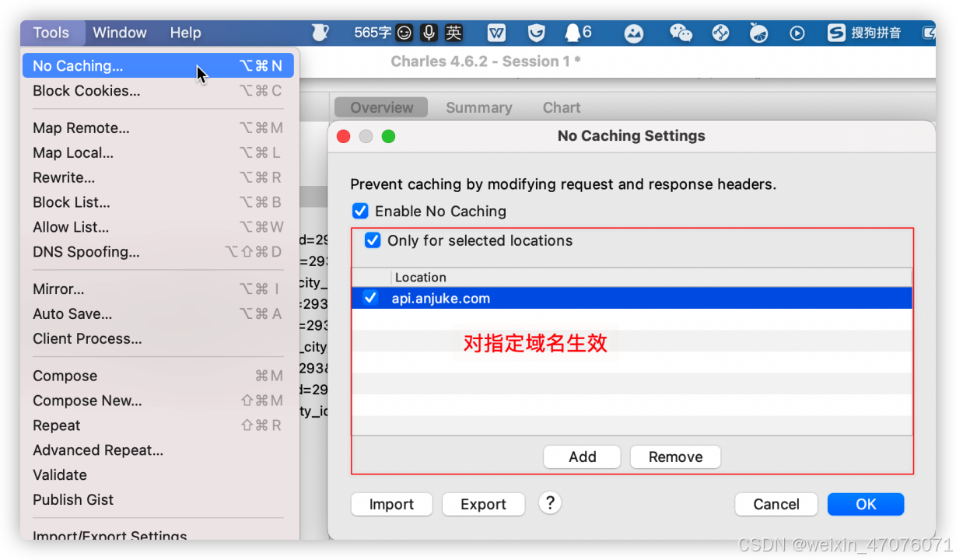Click the Add location button
This screenshot has width=956, height=560.
pos(582,457)
